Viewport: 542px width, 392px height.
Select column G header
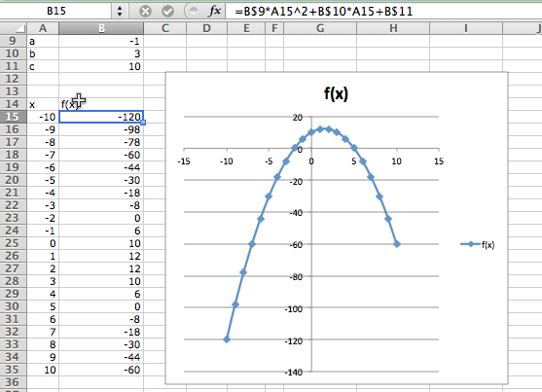click(320, 28)
